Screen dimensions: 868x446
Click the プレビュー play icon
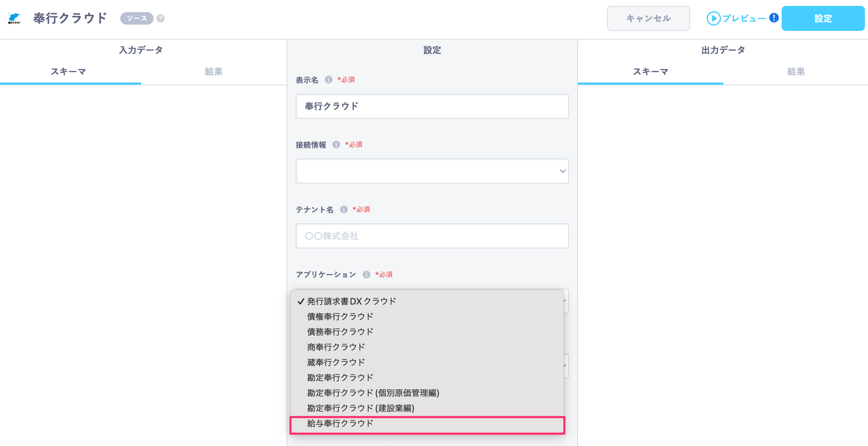(x=713, y=18)
